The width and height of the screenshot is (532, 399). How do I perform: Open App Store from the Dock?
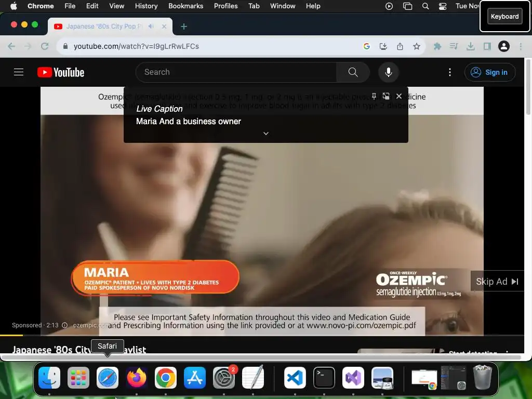[x=195, y=378]
